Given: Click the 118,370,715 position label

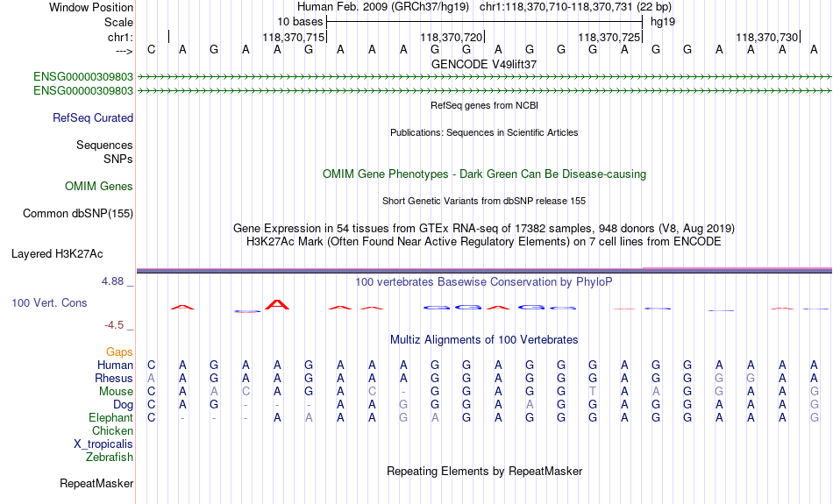Looking at the screenshot, I should click(293, 37).
